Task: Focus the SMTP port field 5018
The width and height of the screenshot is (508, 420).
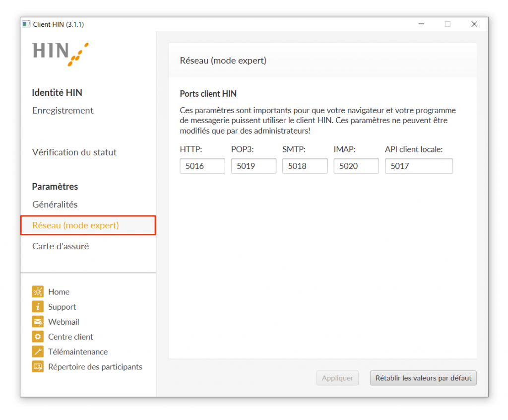Action: [305, 166]
